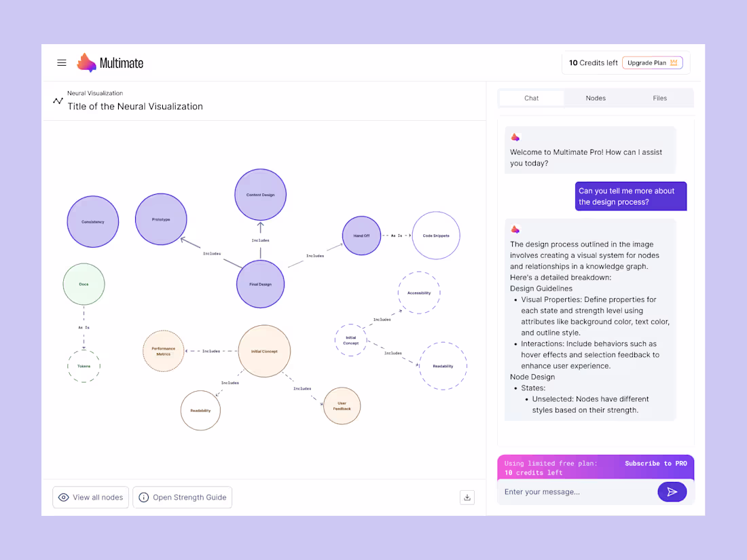Click the download export icon below the graph
Image resolution: width=747 pixels, height=560 pixels.
tap(467, 497)
